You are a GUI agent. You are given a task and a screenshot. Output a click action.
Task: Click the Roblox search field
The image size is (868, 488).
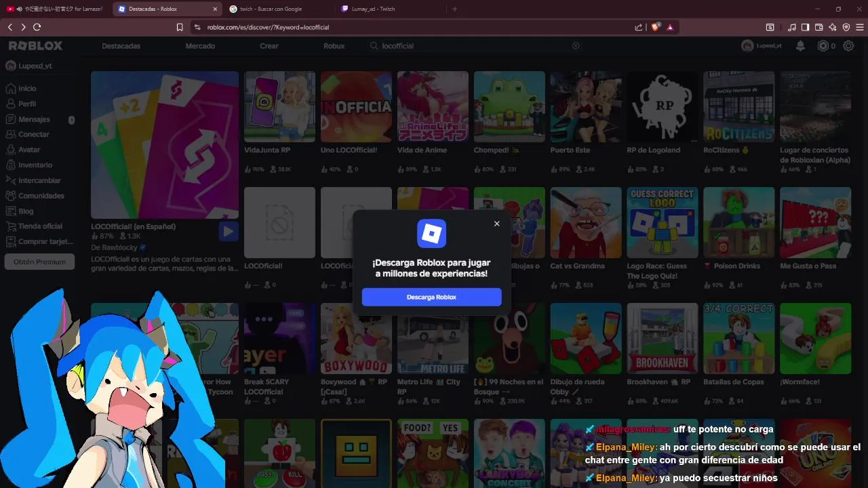pyautogui.click(x=475, y=46)
